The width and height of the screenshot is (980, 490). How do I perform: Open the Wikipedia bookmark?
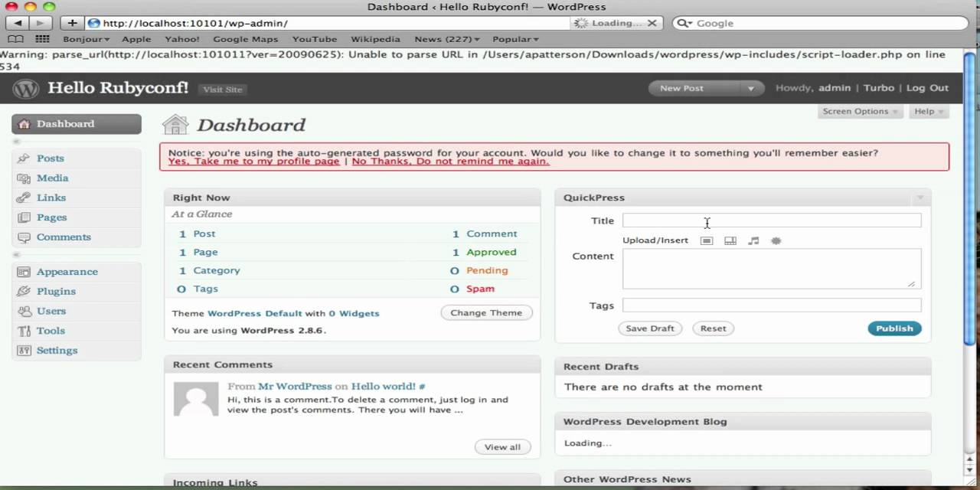click(x=375, y=39)
